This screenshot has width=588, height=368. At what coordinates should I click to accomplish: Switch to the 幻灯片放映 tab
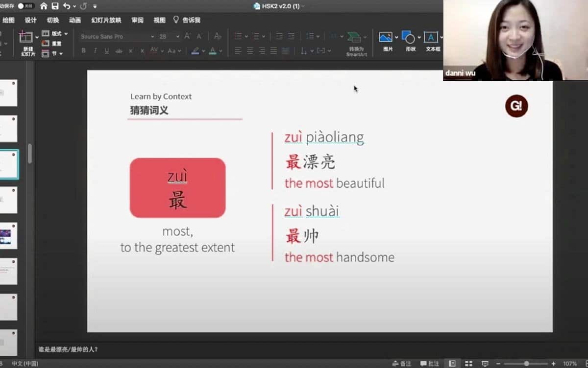tap(106, 20)
